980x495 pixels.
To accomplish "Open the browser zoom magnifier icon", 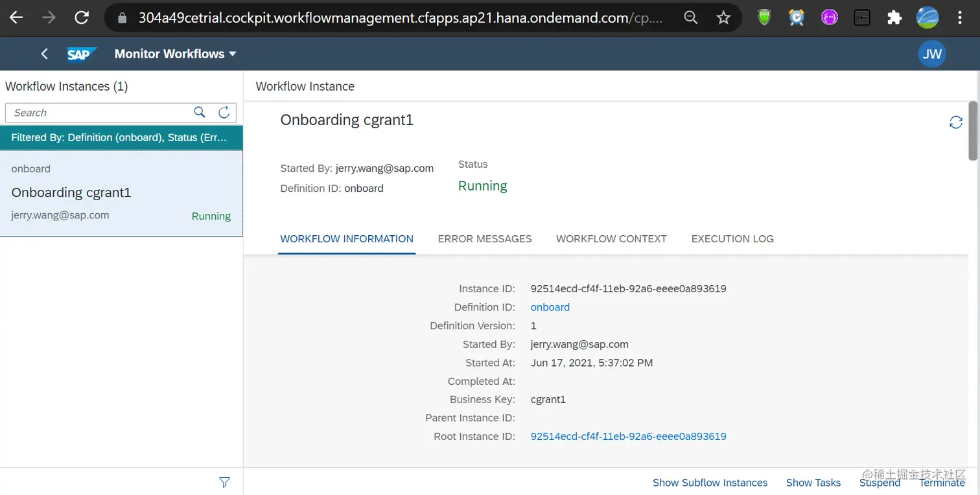I will pos(691,18).
